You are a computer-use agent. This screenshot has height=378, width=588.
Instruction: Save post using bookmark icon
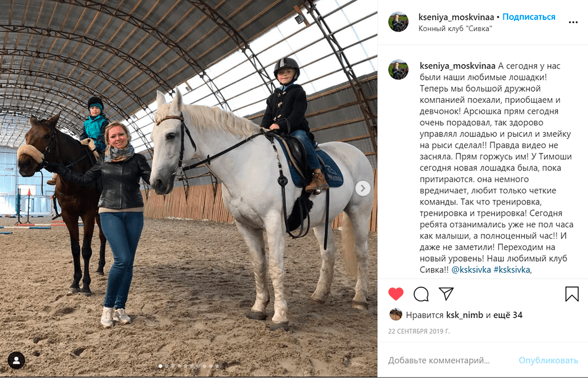point(572,294)
